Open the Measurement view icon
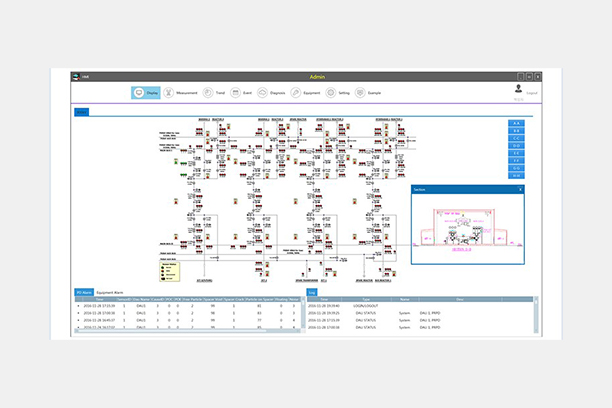This screenshot has height=408, width=612. (x=169, y=93)
